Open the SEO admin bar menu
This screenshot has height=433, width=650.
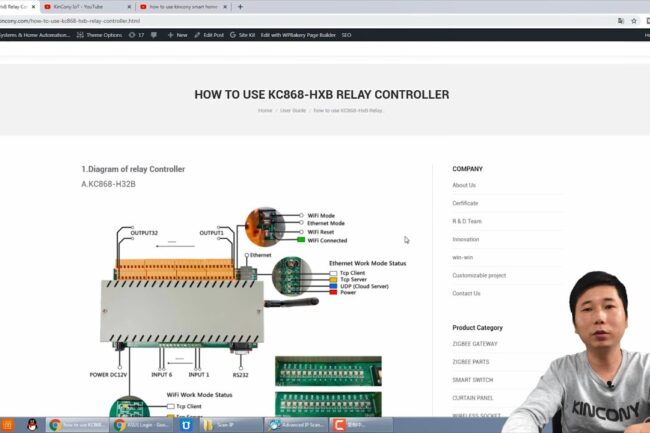coord(346,35)
